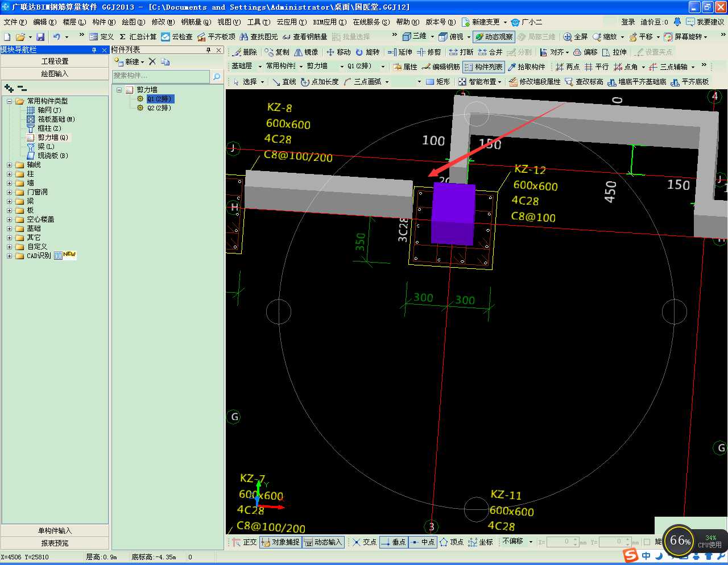
Task: Toggle 中点 midpoint snap
Action: [x=422, y=542]
